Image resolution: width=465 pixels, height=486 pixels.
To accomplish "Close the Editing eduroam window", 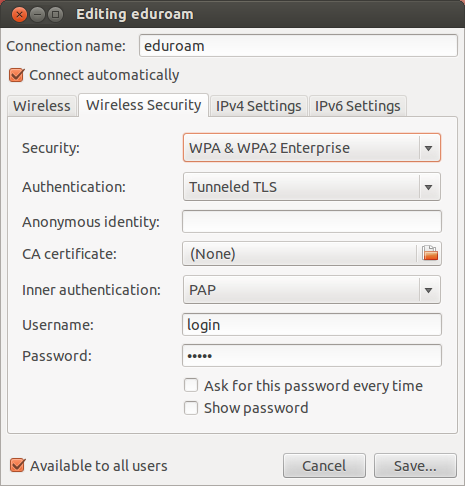I will (19, 15).
